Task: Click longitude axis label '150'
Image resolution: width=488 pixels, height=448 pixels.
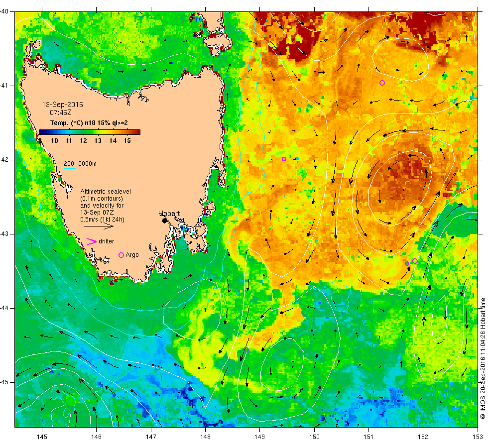Action: [314, 437]
